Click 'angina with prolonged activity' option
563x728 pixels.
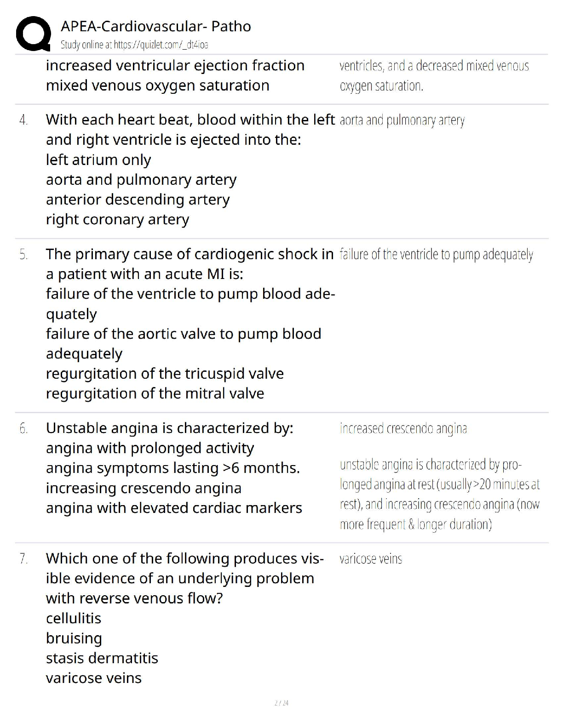150,448
